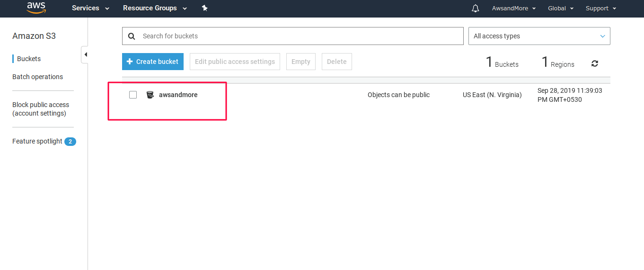Click Edit public access settings button
The width and height of the screenshot is (644, 270).
click(235, 62)
